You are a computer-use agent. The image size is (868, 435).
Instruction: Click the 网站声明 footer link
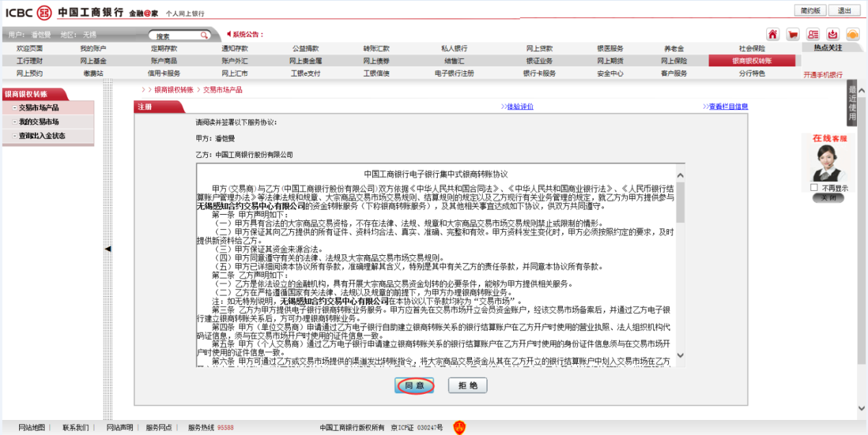pyautogui.click(x=120, y=427)
